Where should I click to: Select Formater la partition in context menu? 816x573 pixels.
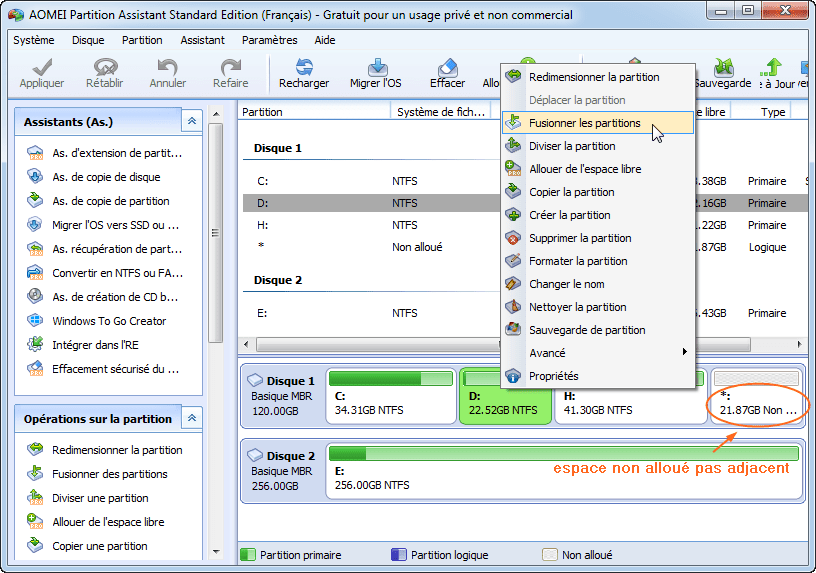[x=597, y=261]
